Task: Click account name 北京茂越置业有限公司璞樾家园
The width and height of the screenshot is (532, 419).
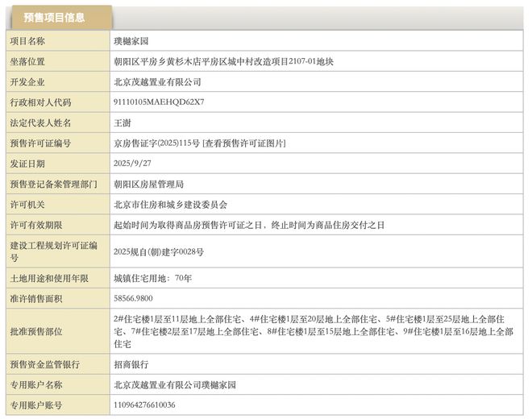Action: (175, 384)
